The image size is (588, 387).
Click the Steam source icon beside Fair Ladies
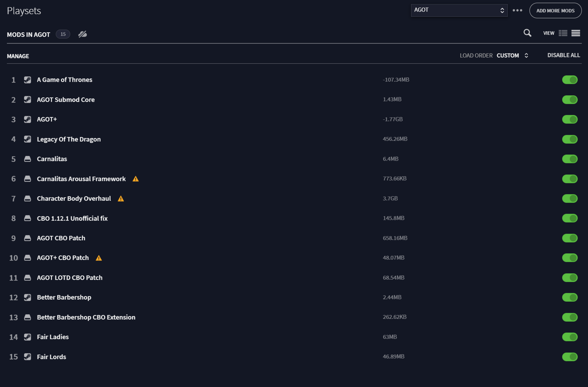(28, 337)
